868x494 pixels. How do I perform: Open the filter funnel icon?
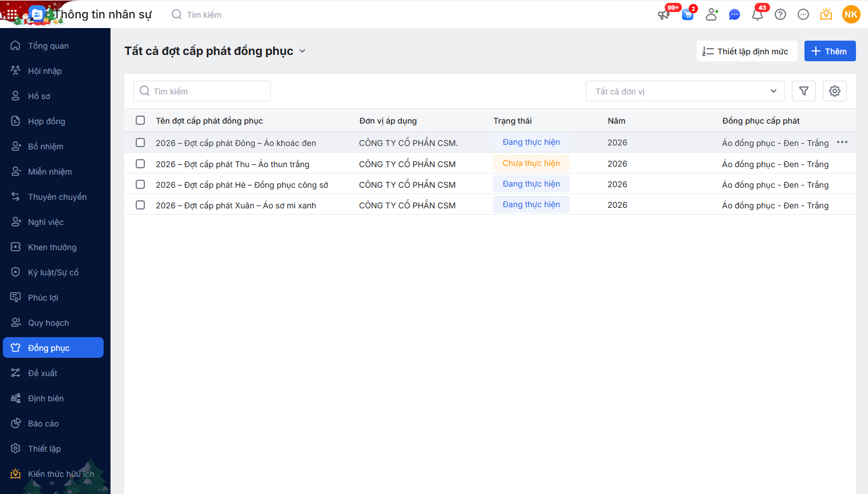click(x=804, y=91)
